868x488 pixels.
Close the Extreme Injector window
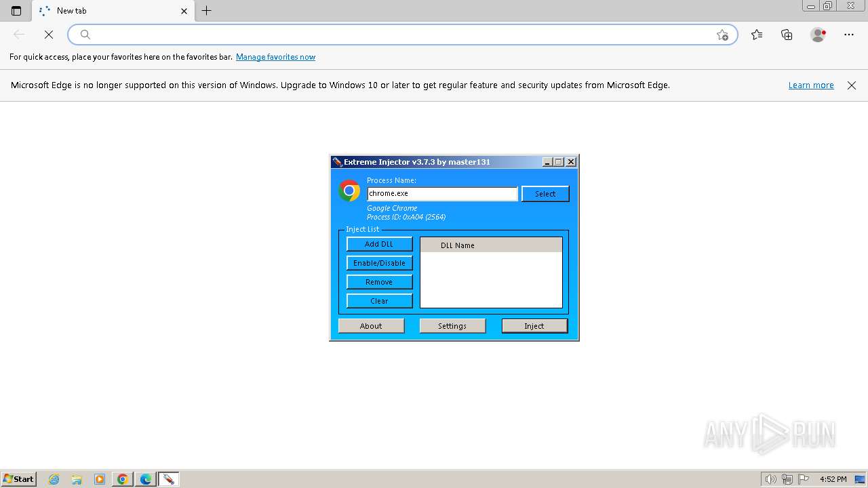pyautogui.click(x=571, y=162)
